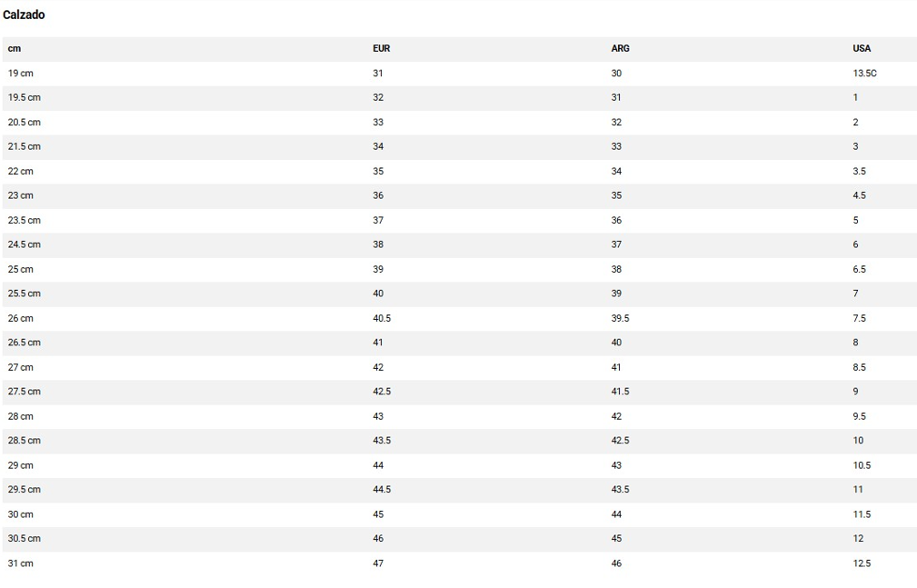Click ARG size 39.5 cell
Image resolution: width=917 pixels, height=588 pixels.
tap(620, 318)
